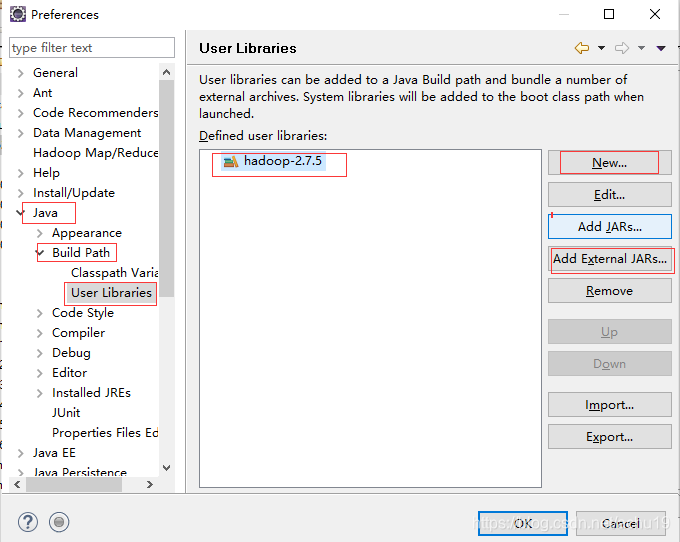Expand the Data Management node
Screen dimensions: 680x542
point(20,133)
